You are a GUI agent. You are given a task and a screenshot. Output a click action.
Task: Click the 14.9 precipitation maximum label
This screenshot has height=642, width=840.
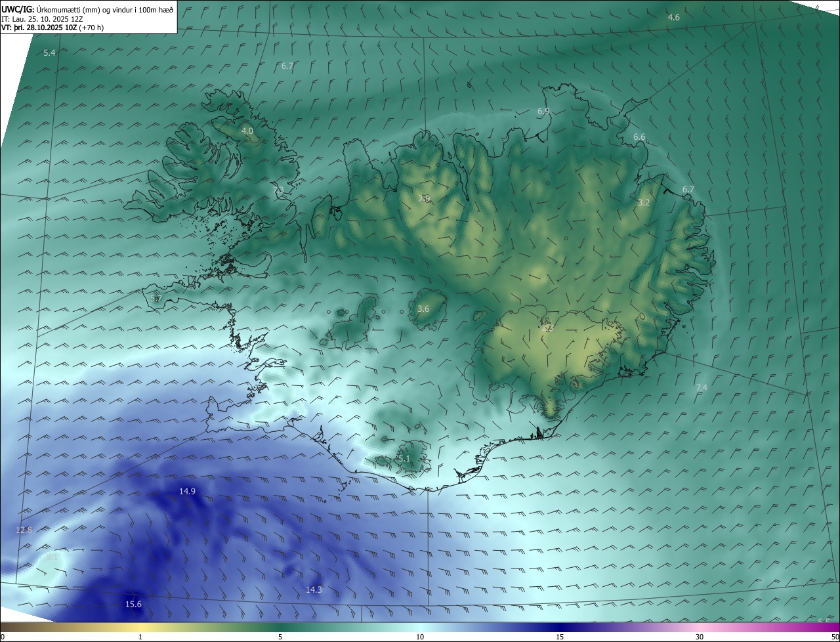(187, 491)
